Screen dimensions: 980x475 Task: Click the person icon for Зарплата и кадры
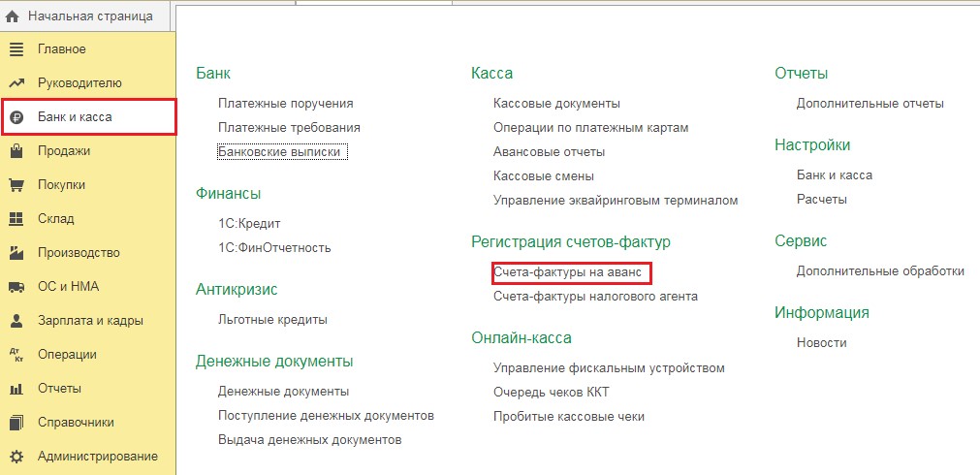click(x=16, y=321)
